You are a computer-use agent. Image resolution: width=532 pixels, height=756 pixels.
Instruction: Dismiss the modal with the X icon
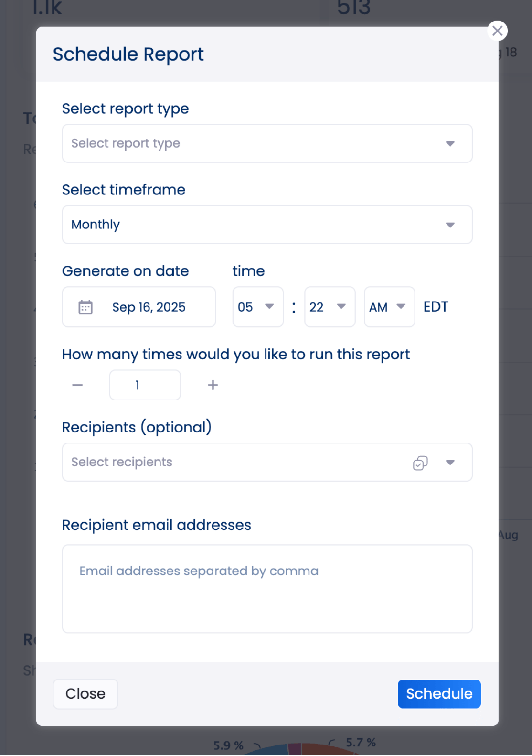click(497, 31)
